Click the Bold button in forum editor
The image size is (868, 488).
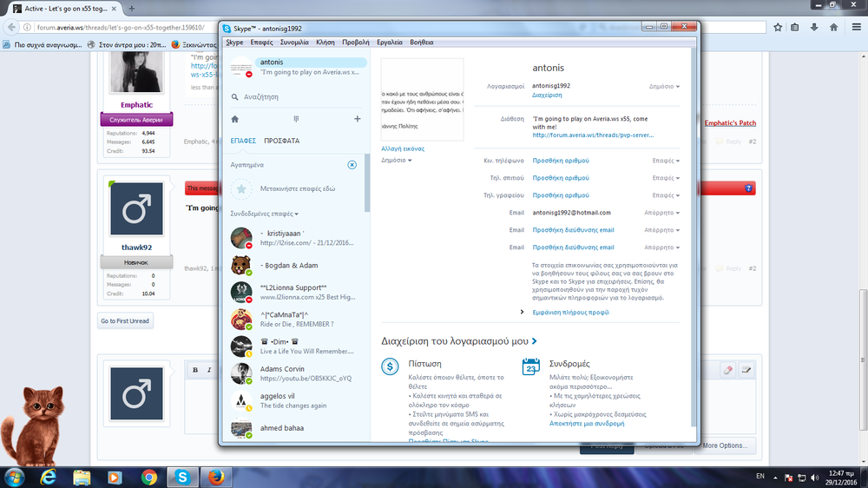(196, 370)
